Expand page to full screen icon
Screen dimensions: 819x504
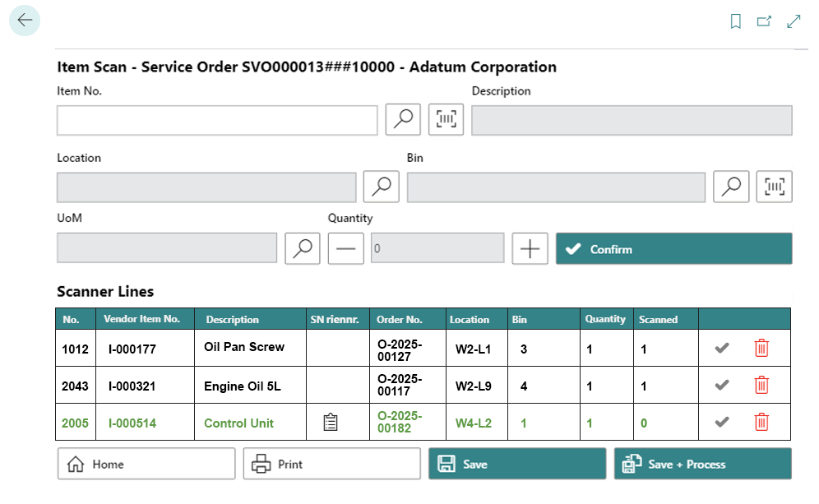[794, 21]
